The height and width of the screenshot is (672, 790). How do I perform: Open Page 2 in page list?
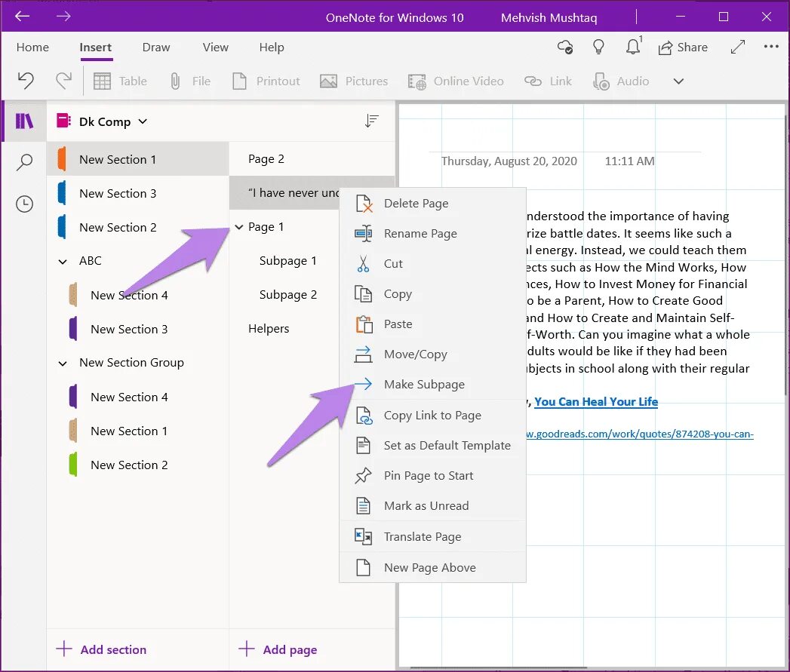(312, 159)
